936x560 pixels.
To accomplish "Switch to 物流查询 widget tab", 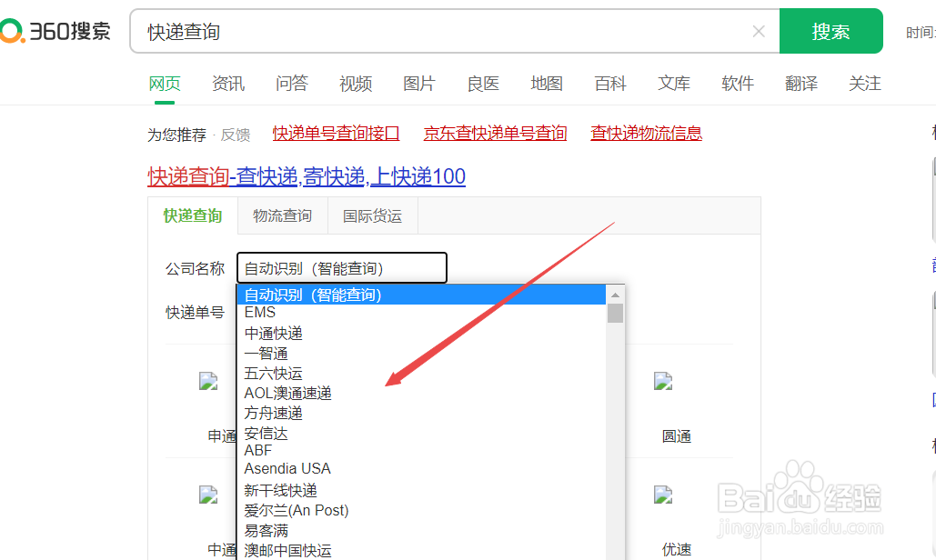I will [282, 215].
